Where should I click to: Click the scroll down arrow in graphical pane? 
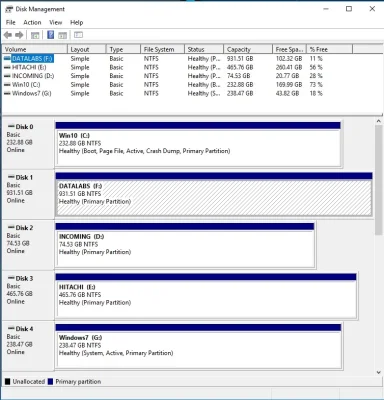pos(379,372)
